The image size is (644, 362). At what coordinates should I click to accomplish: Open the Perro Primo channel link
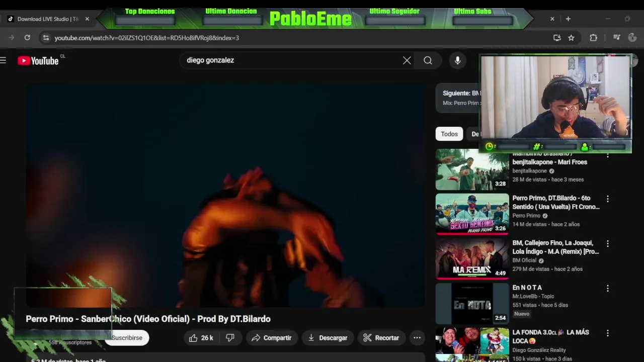point(526,216)
